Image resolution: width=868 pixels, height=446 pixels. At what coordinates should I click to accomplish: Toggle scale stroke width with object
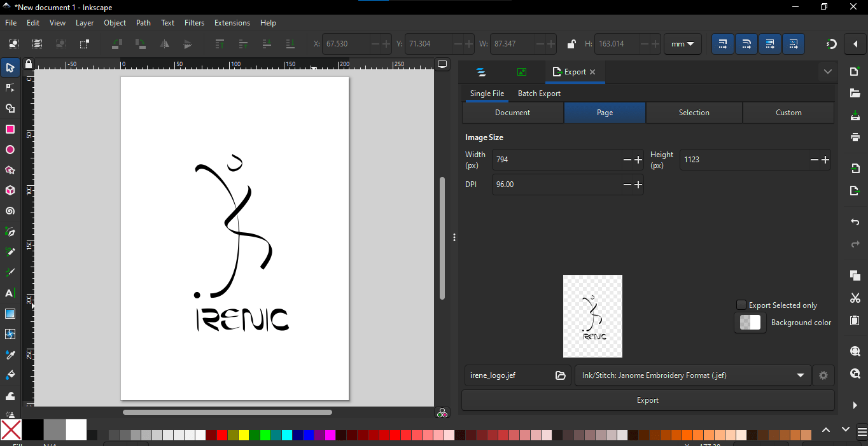(722, 44)
